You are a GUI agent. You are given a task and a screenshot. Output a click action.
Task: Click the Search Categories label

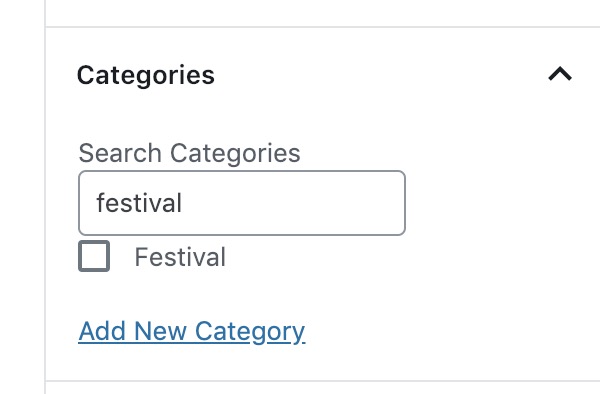pos(189,153)
